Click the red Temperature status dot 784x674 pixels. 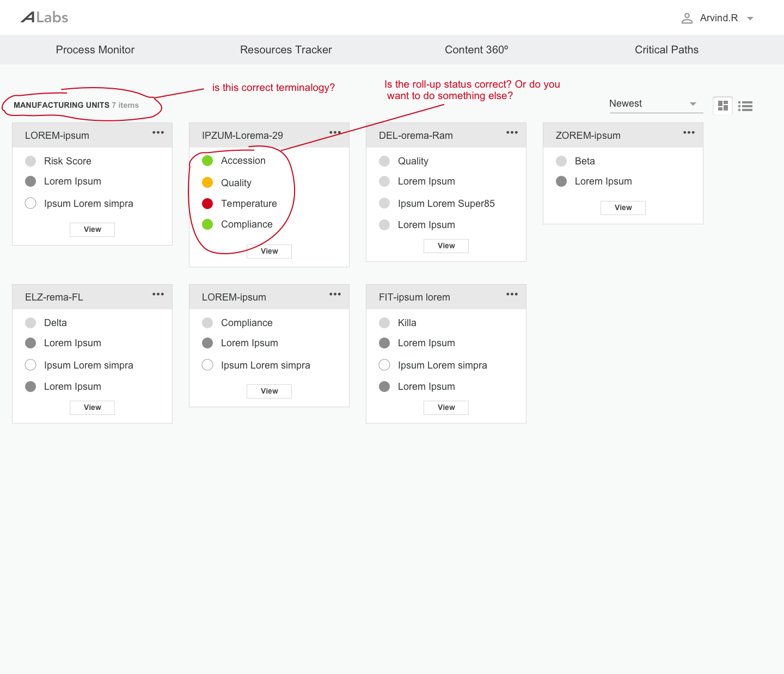(x=207, y=204)
